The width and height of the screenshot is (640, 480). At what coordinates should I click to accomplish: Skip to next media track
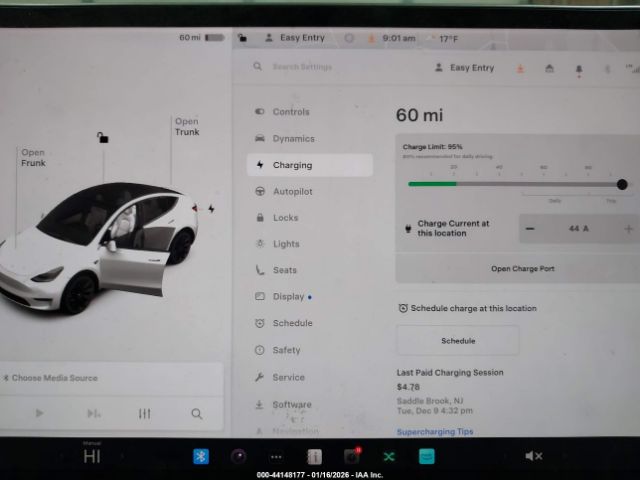(93, 413)
